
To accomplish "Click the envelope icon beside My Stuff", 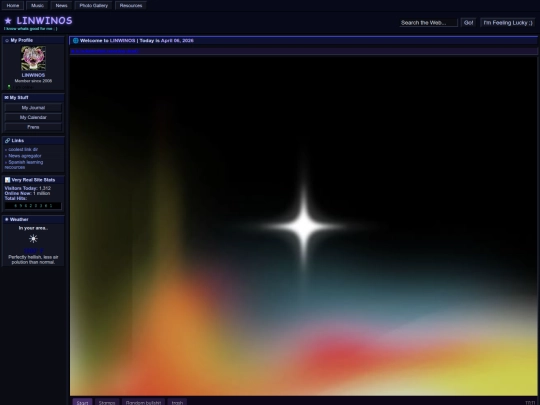I will (x=7, y=97).
